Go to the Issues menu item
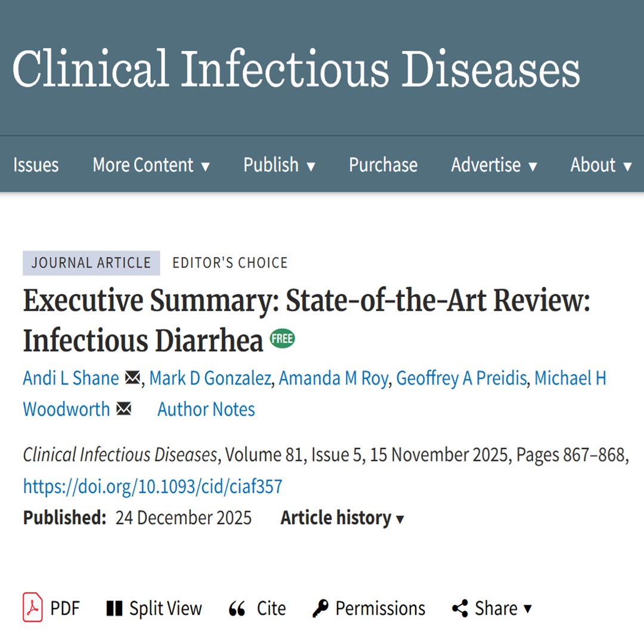 pos(36,165)
